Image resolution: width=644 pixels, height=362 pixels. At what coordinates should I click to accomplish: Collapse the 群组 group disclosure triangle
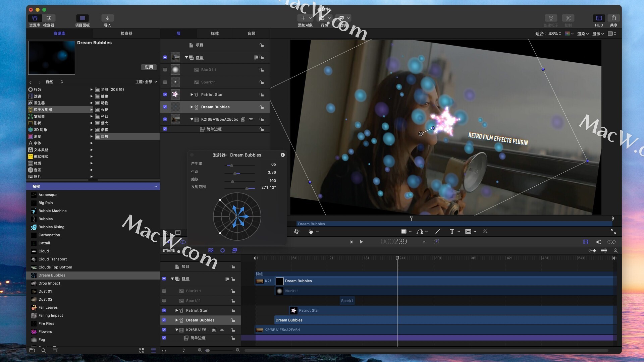coord(186,57)
